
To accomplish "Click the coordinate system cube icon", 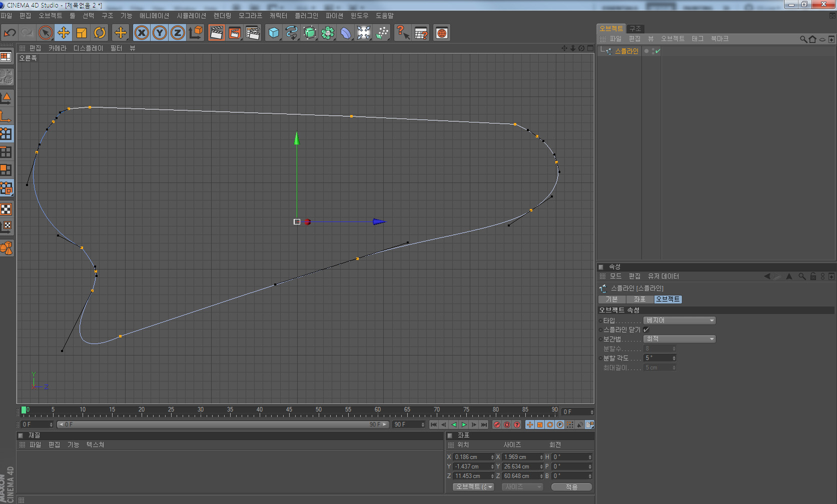I will [196, 33].
